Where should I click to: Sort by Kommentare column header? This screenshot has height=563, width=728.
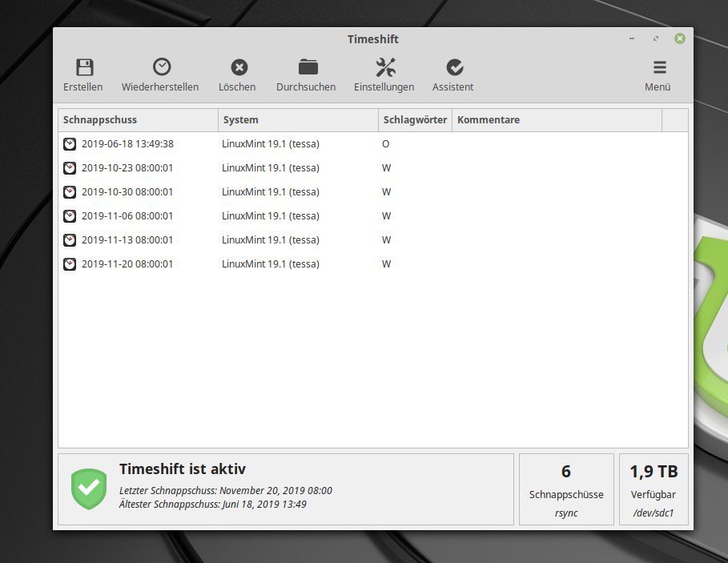coord(557,120)
